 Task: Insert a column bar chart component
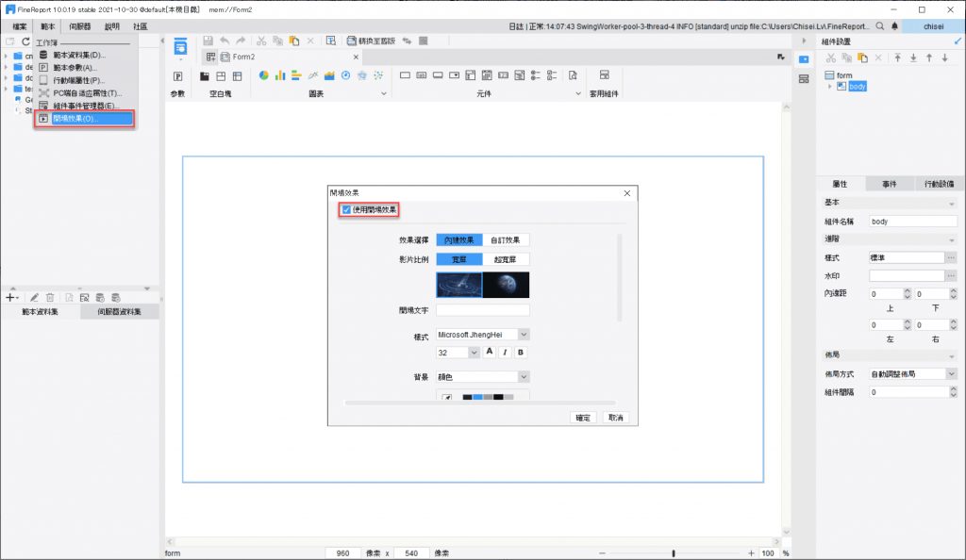click(280, 75)
